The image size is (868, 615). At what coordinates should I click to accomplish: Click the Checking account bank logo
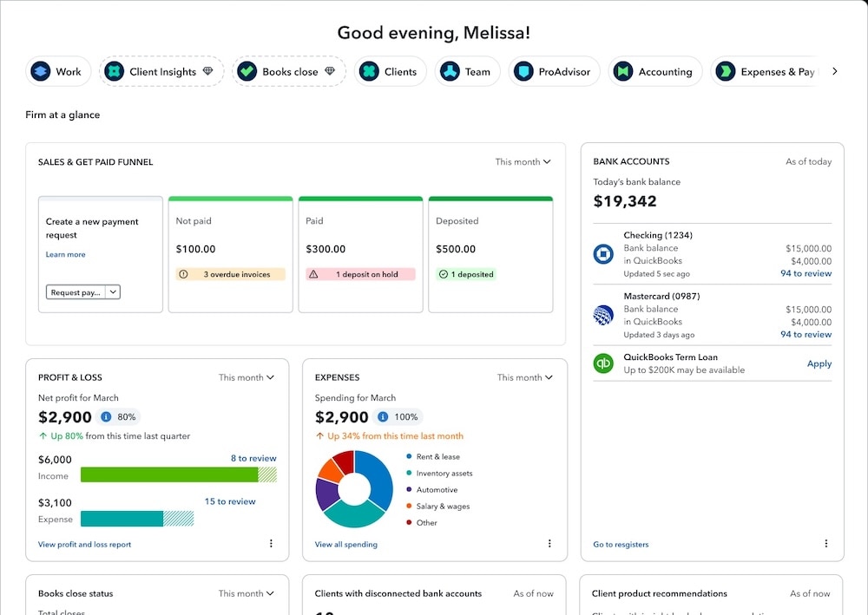pos(603,252)
